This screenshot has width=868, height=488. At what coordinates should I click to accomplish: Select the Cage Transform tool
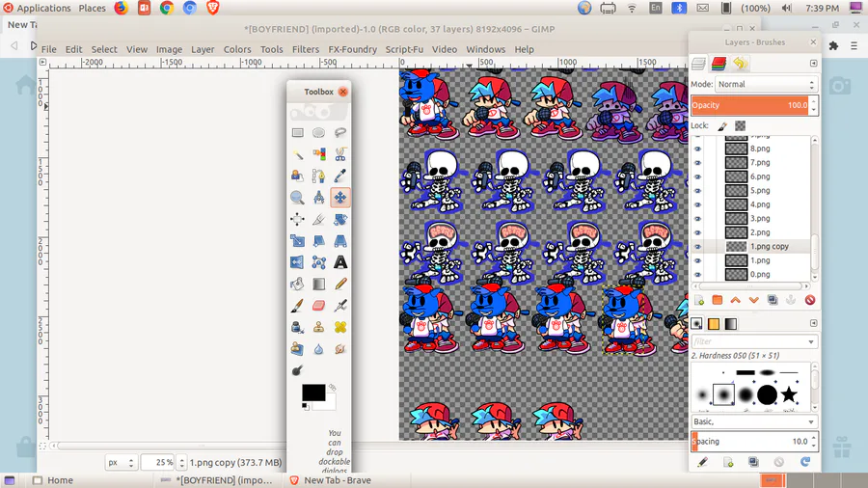318,262
